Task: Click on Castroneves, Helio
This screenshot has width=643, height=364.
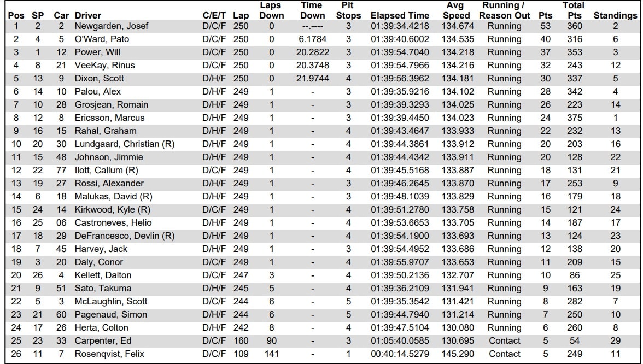Action: [x=113, y=222]
